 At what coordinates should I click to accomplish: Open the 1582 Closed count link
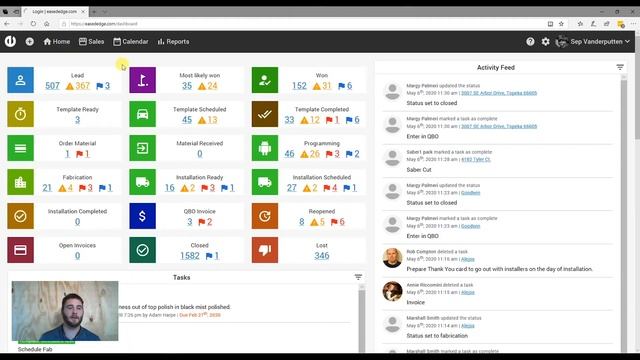pos(190,256)
